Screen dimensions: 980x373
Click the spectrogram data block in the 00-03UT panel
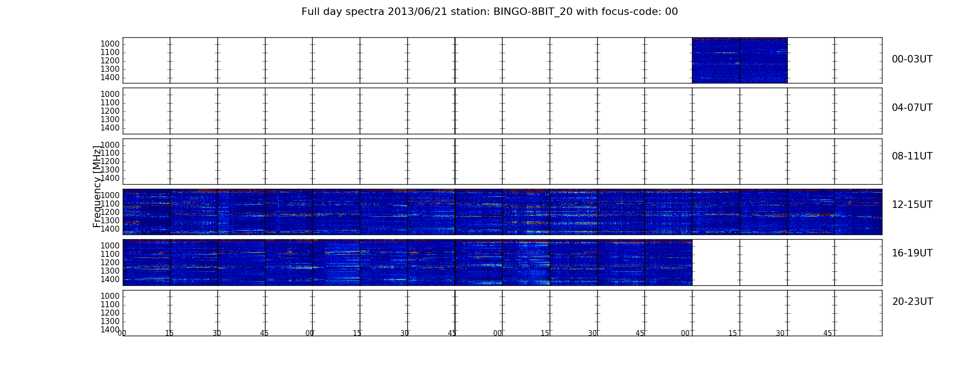coord(740,60)
